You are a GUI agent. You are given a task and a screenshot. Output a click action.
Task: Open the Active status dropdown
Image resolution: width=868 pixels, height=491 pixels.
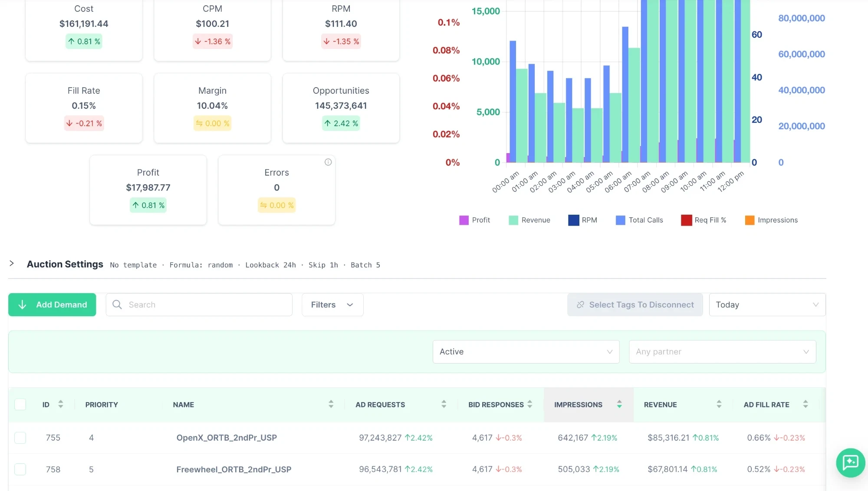[x=526, y=352]
